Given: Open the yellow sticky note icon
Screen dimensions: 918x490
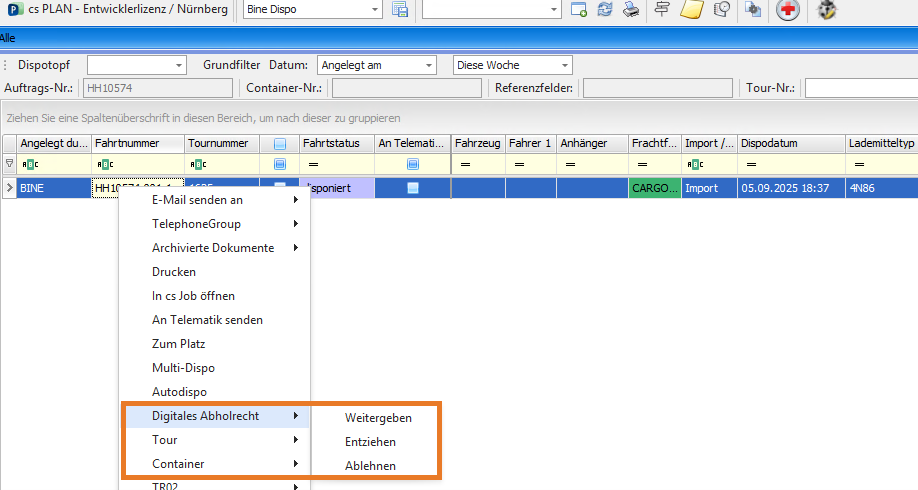Looking at the screenshot, I should (x=691, y=10).
